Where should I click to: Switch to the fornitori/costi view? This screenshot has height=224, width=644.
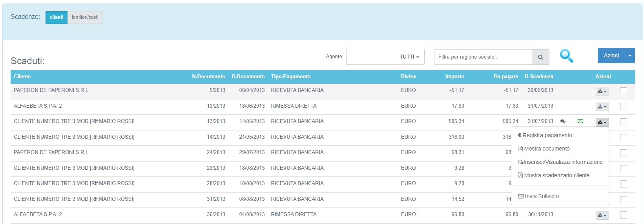[85, 17]
